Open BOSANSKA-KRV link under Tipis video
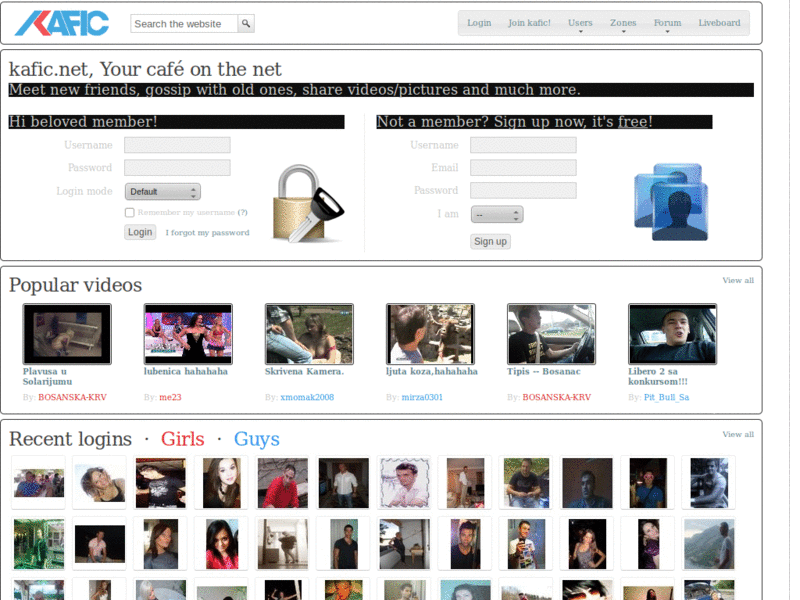This screenshot has width=800, height=600. click(557, 397)
